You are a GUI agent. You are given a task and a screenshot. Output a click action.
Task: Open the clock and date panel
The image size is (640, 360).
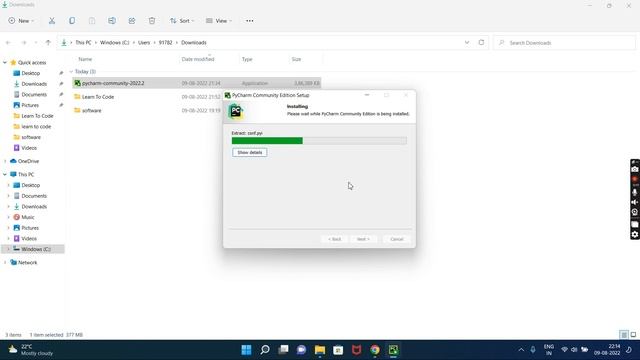coord(607,350)
